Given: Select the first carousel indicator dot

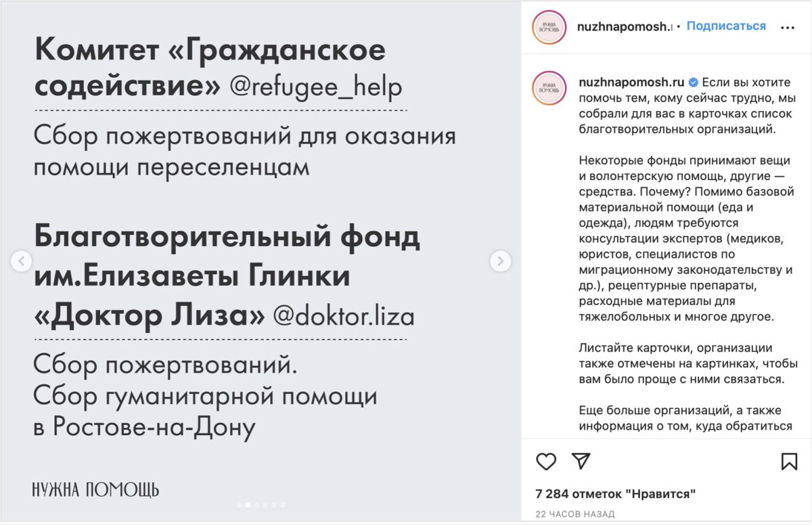Looking at the screenshot, I should point(238,505).
